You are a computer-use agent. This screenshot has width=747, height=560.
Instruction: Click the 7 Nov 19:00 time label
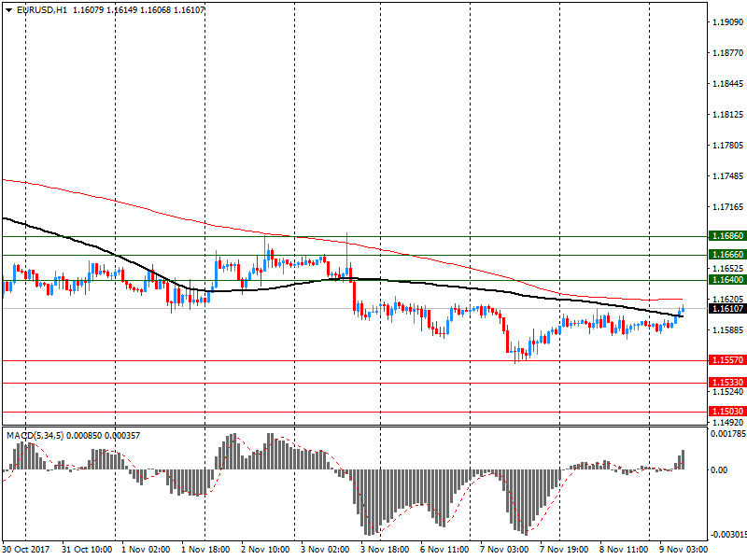point(564,550)
